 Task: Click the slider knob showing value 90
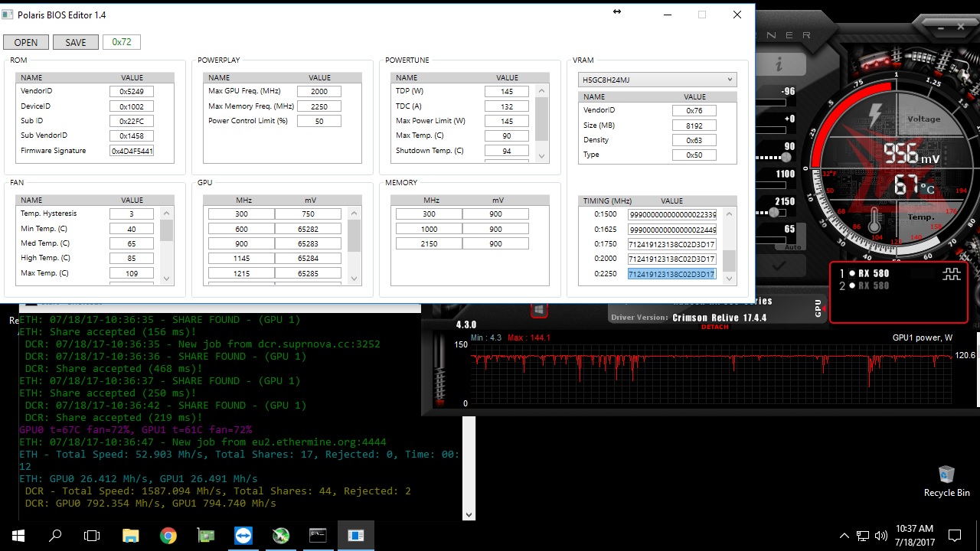click(x=786, y=157)
